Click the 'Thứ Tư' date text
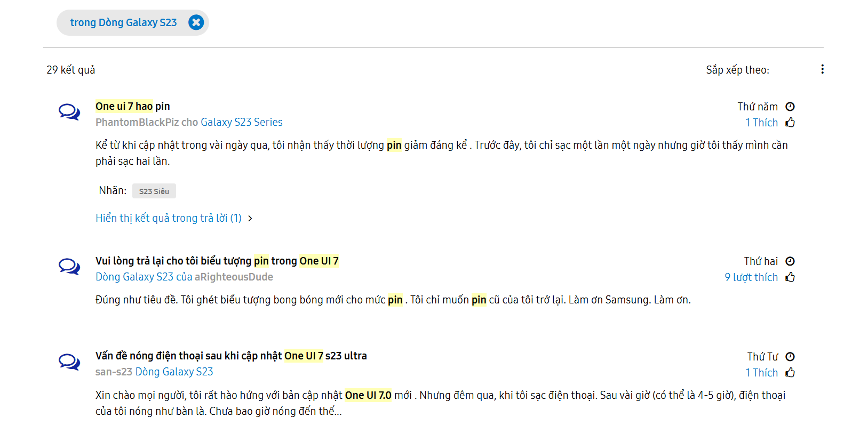 pyautogui.click(x=762, y=357)
